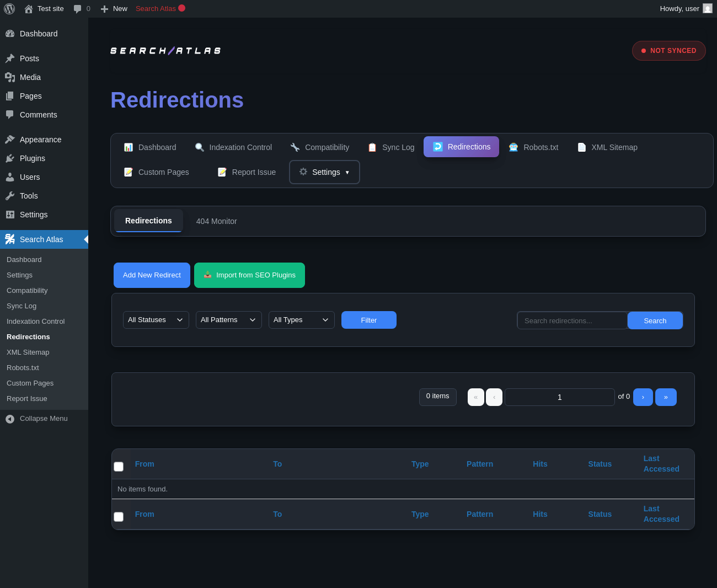The image size is (717, 588).
Task: Sort table by top Last Accessed column
Action: 661,464
